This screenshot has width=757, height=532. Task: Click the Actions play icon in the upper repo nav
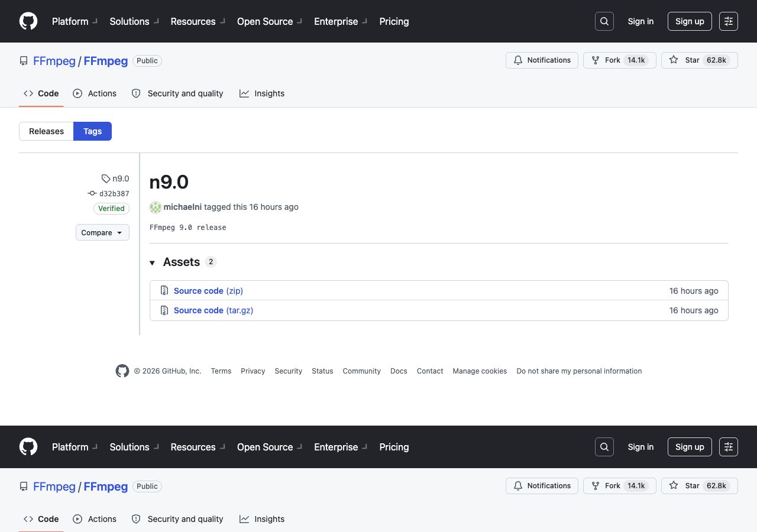click(77, 93)
